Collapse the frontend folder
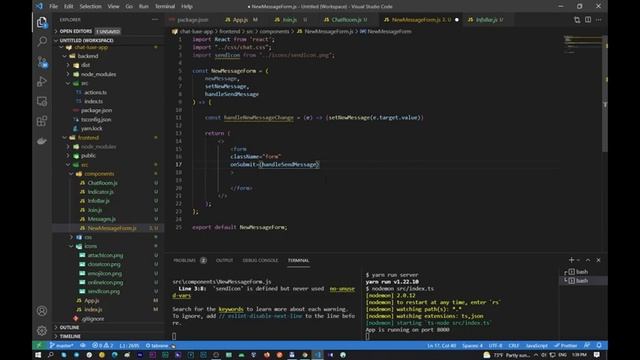This screenshot has height=360, width=640. [88, 138]
